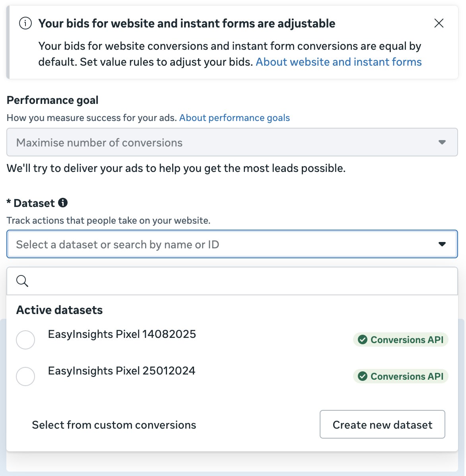
Task: Click the Dataset dropdown arrow
Action: coord(442,244)
